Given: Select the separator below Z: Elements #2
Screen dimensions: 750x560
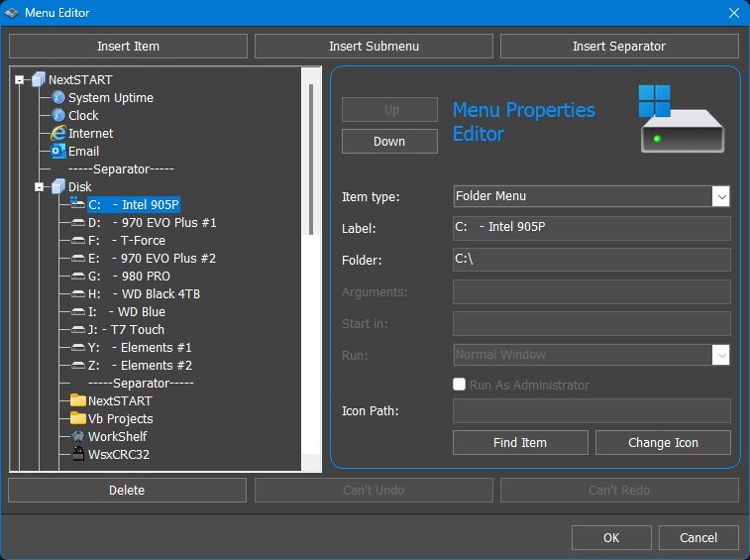Looking at the screenshot, I should pos(141,383).
